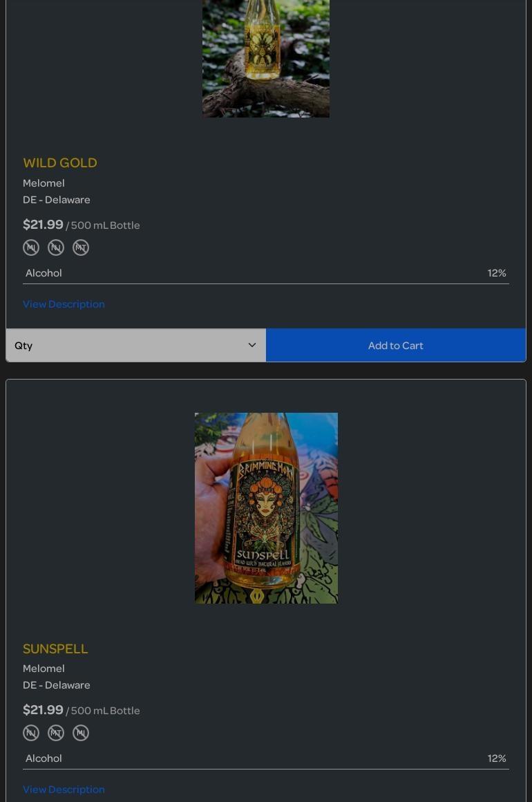Click the MI restriction icon under Sunspell
The image size is (532, 802).
(x=81, y=733)
